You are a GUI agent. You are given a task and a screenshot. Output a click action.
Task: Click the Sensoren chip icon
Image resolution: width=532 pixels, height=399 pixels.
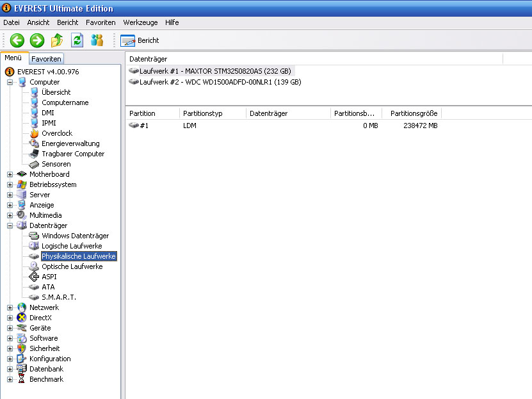point(35,164)
